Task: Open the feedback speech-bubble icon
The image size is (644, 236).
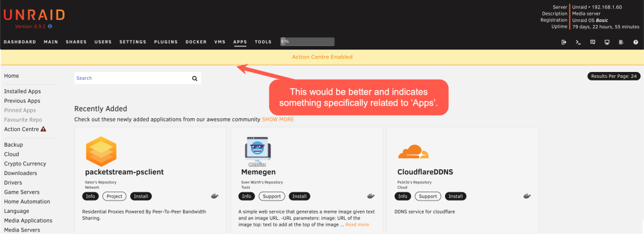Action: pos(592,42)
